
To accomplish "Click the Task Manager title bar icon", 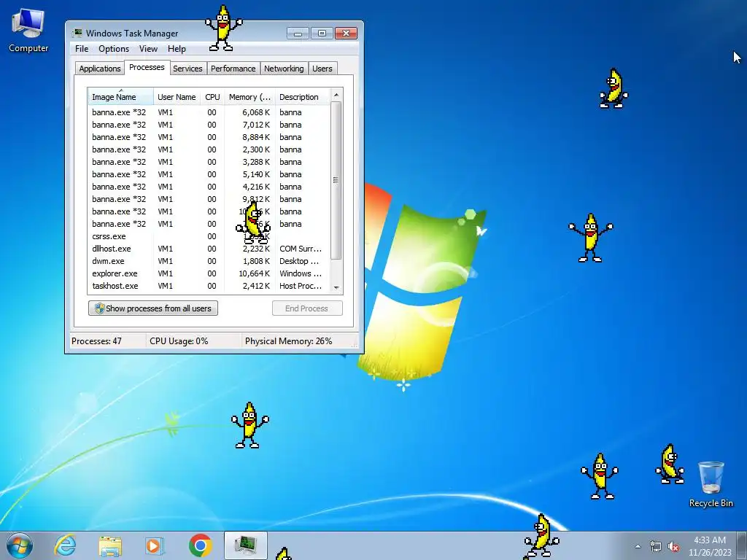I will (x=77, y=33).
